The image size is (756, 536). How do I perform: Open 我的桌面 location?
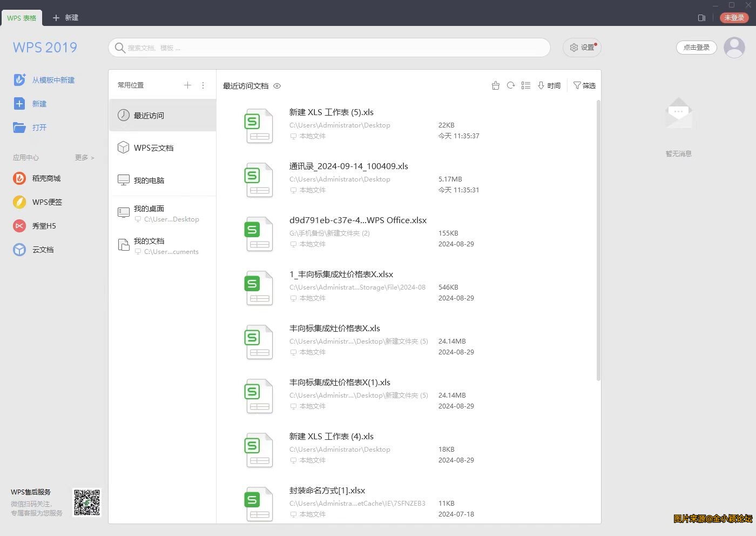(163, 213)
